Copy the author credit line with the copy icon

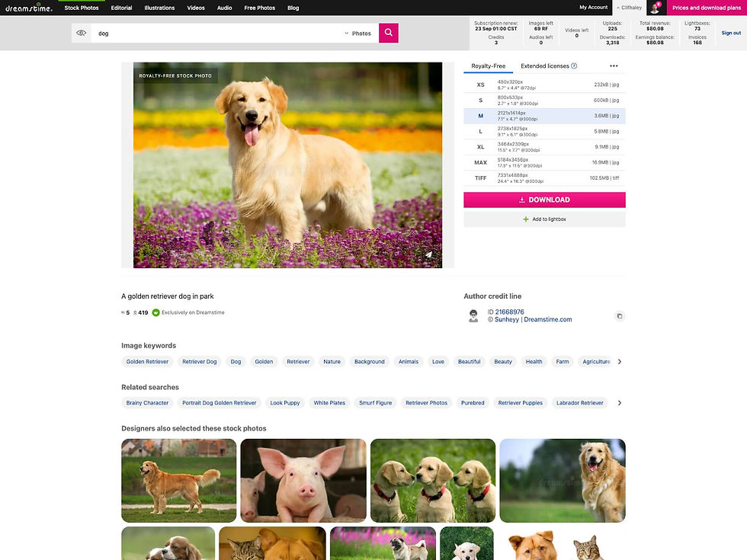click(619, 315)
